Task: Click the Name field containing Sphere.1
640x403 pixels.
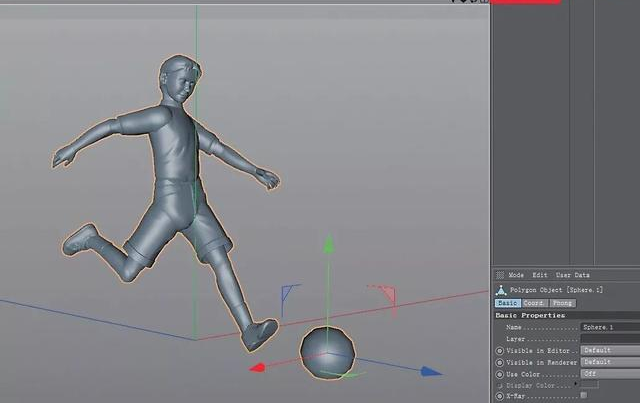Action: (x=610, y=327)
